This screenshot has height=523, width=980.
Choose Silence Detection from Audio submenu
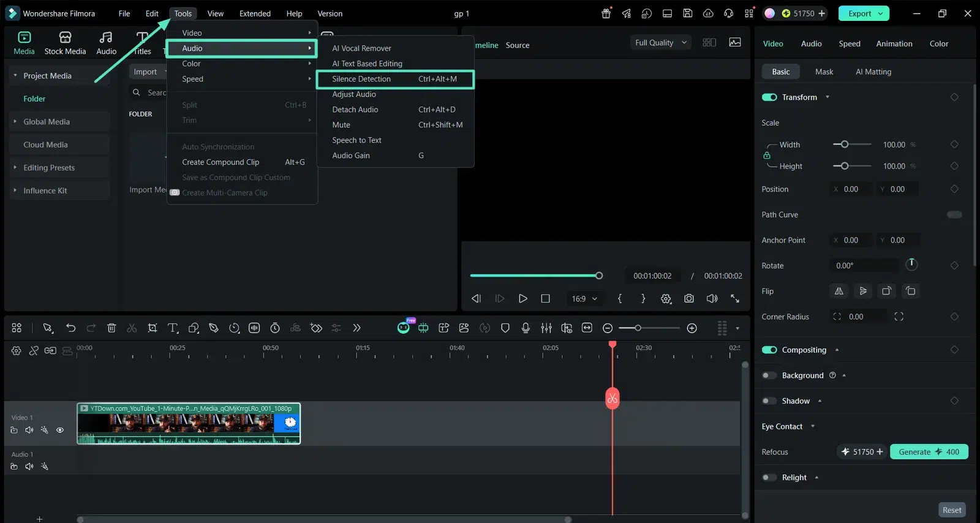[395, 79]
